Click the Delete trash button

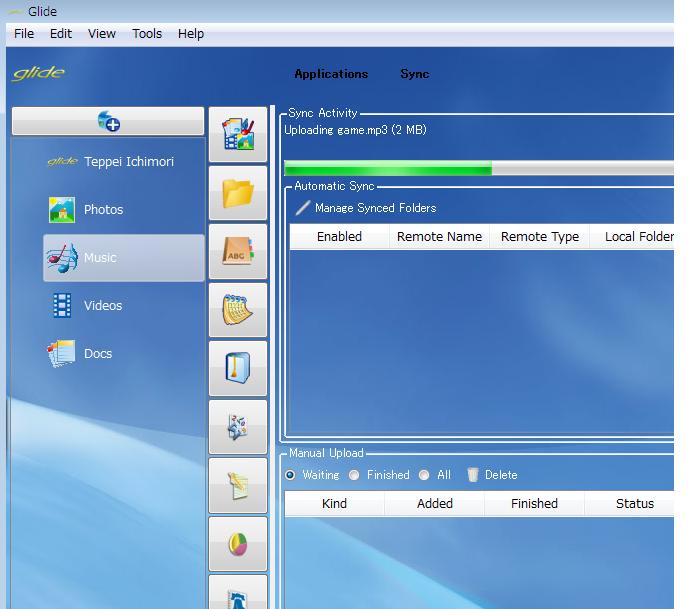pyautogui.click(x=492, y=475)
